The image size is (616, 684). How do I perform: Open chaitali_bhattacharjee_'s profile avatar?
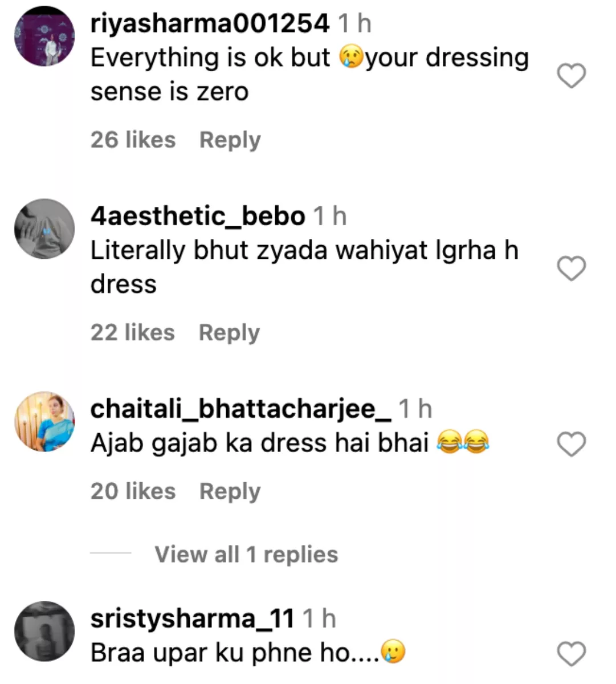point(44,422)
